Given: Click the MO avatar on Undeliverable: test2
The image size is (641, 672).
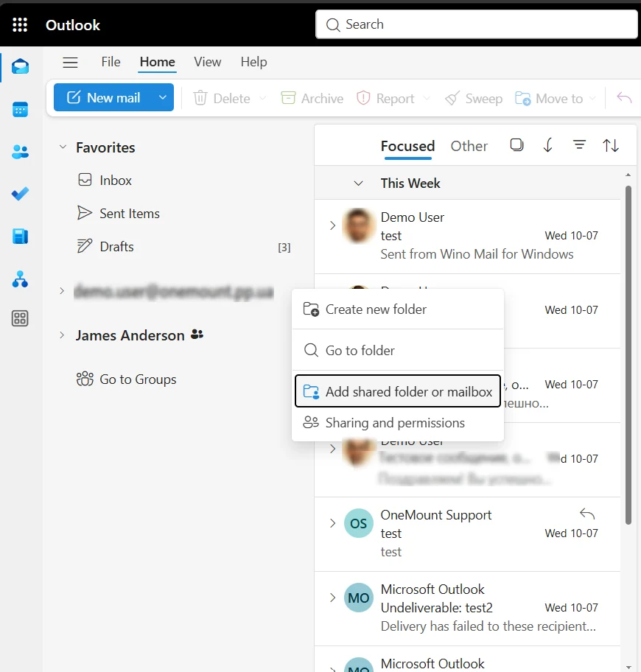Looking at the screenshot, I should pos(359,598).
